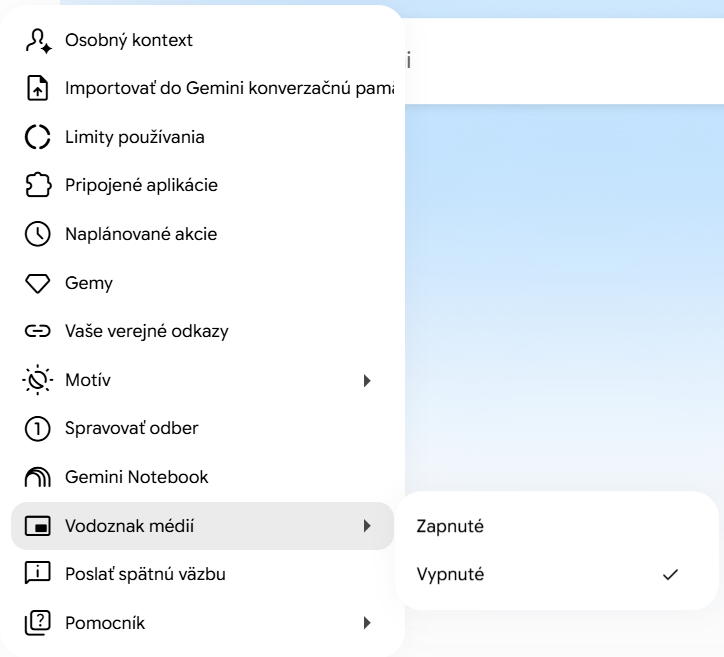Expand the Pomocník submenu arrow

367,623
